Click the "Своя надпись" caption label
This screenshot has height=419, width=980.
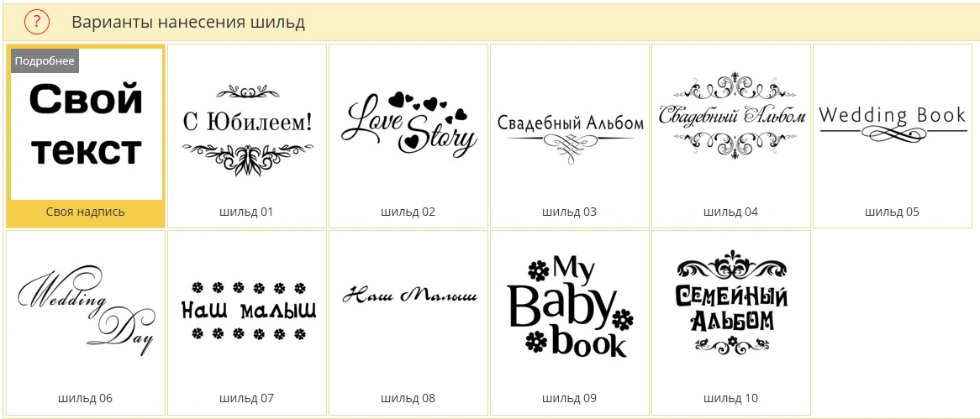pos(86,212)
